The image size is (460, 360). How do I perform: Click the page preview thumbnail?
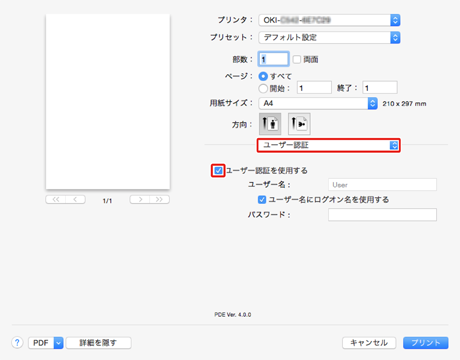(x=108, y=102)
